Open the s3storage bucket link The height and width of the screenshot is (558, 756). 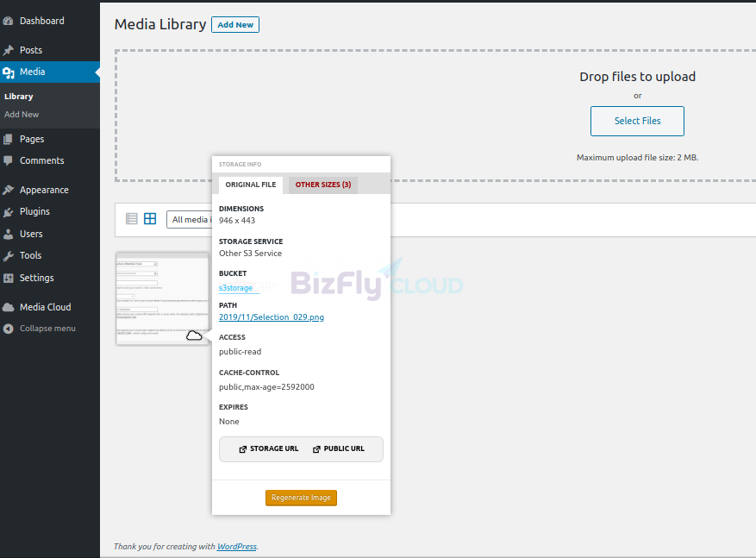[x=236, y=288]
